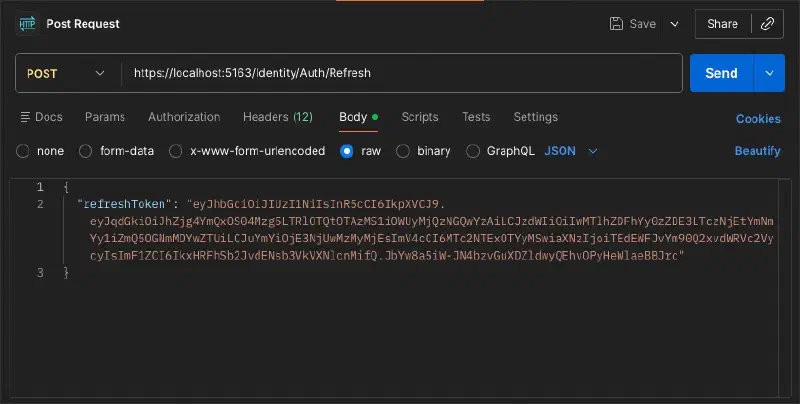Viewport: 800px width, 404px height.
Task: Open the Settings tab
Action: [x=536, y=117]
